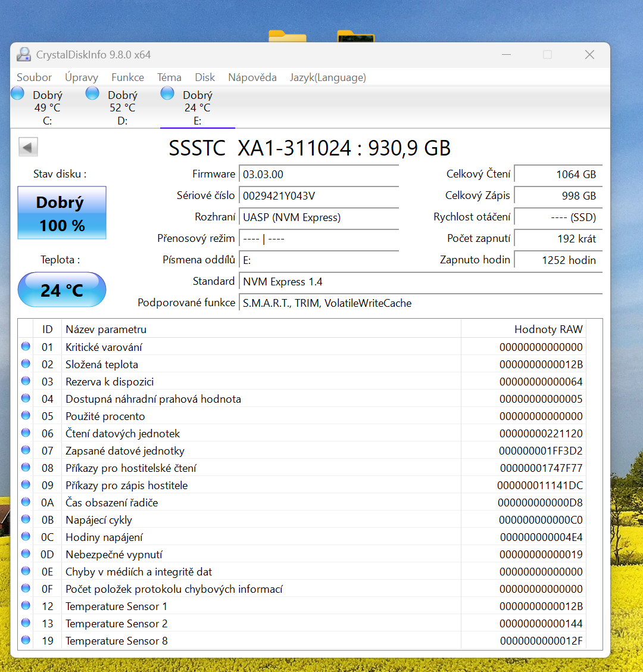Click status orb of Kritické varování row
This screenshot has height=672, width=643.
[x=26, y=346]
